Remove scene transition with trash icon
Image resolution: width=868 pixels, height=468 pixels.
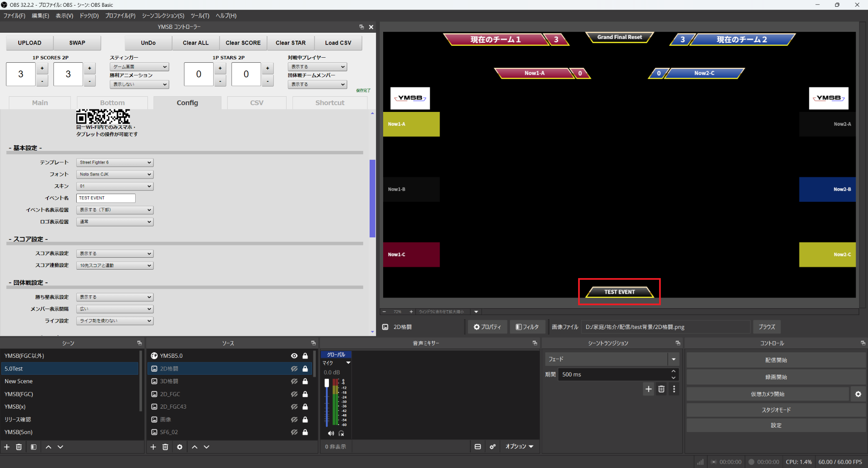(x=661, y=389)
